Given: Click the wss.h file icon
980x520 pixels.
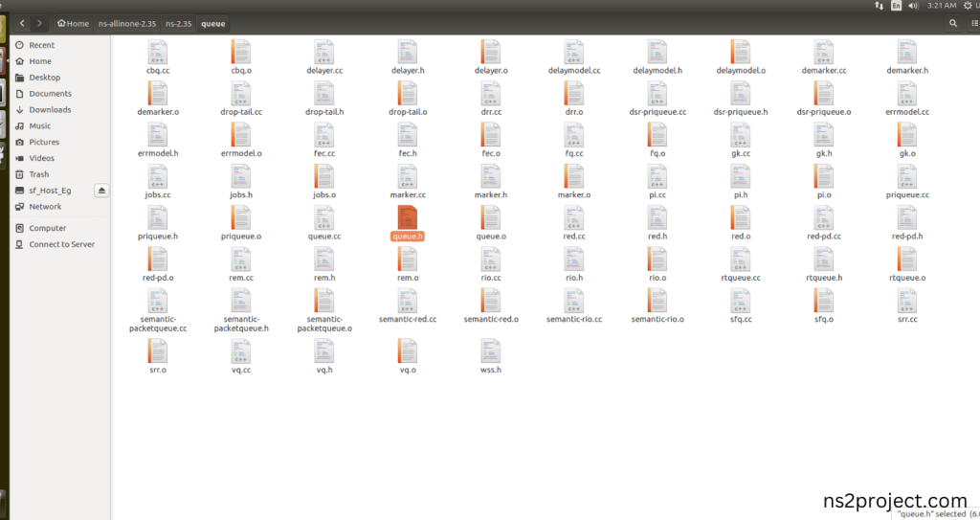Looking at the screenshot, I should pos(491,351).
